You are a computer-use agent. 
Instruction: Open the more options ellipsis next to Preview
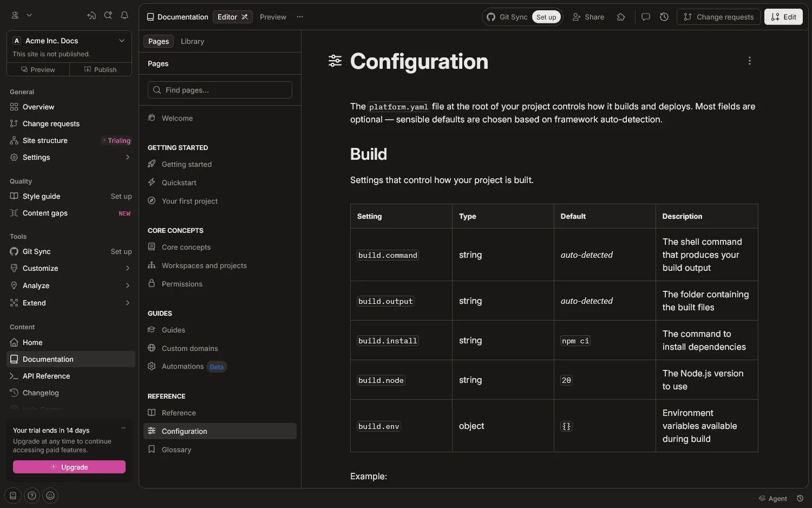pos(300,17)
